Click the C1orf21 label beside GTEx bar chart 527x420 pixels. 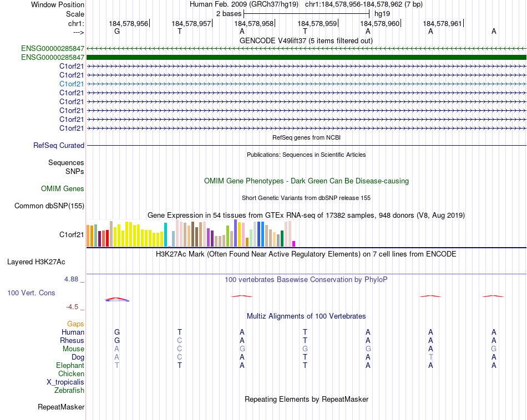pos(72,235)
